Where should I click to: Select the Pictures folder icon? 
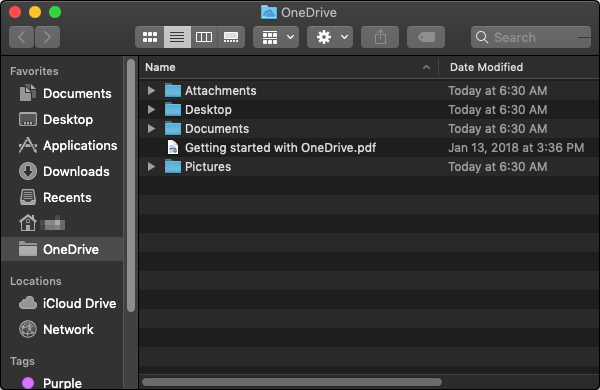[173, 167]
